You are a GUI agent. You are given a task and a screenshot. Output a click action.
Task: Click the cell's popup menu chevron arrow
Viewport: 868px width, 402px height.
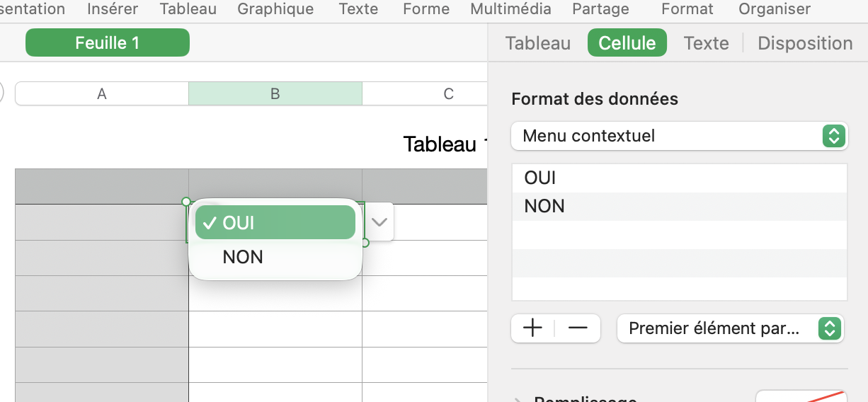[x=379, y=222]
